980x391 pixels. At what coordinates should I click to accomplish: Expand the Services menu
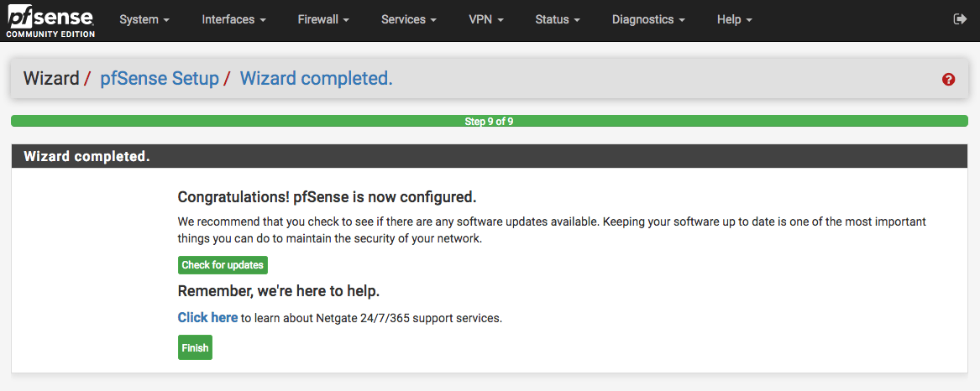tap(409, 19)
